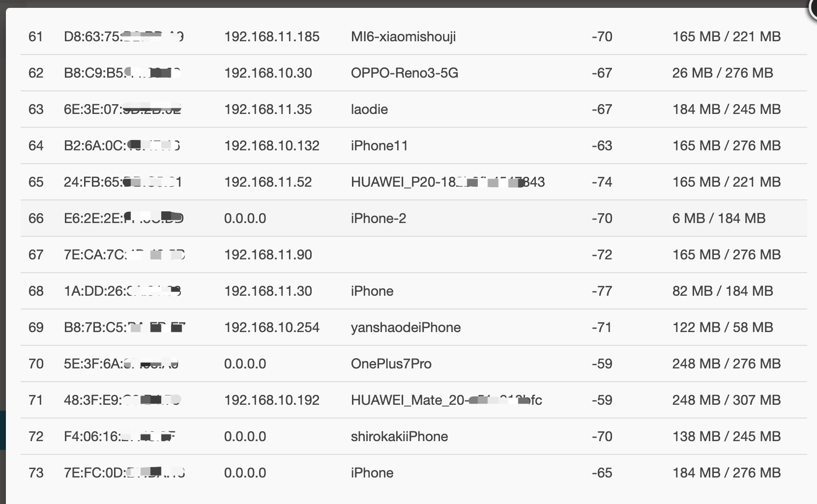Select the MI6-xiaomishouji device row
Image resolution: width=817 pixels, height=504 pixels.
pyautogui.click(x=403, y=37)
